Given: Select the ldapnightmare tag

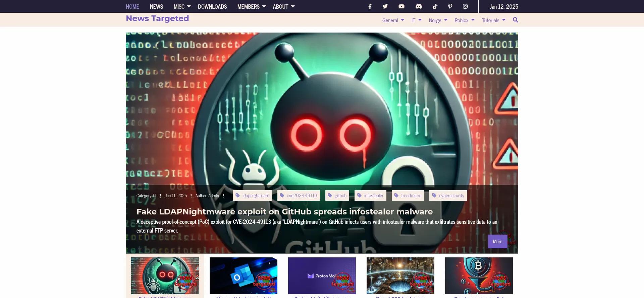Looking at the screenshot, I should point(252,196).
